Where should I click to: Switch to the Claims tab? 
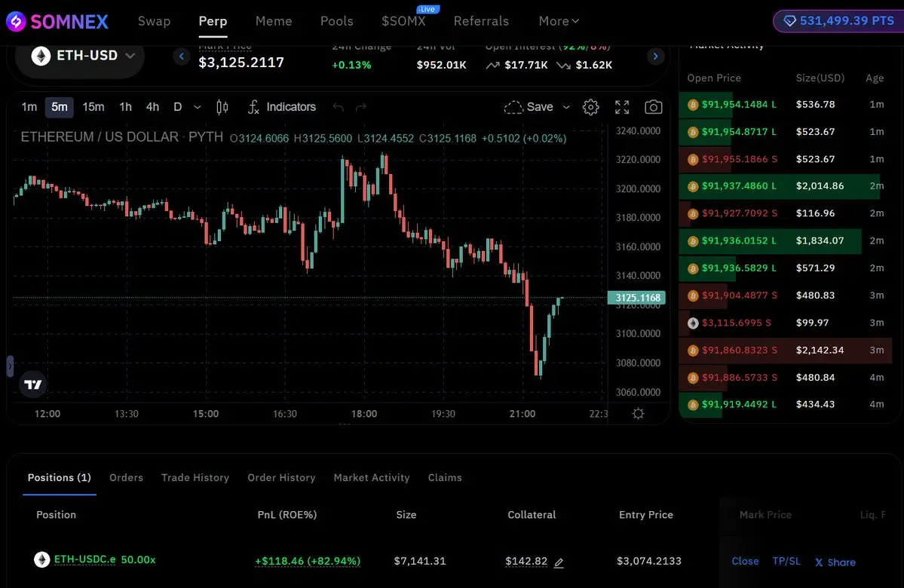click(x=445, y=477)
